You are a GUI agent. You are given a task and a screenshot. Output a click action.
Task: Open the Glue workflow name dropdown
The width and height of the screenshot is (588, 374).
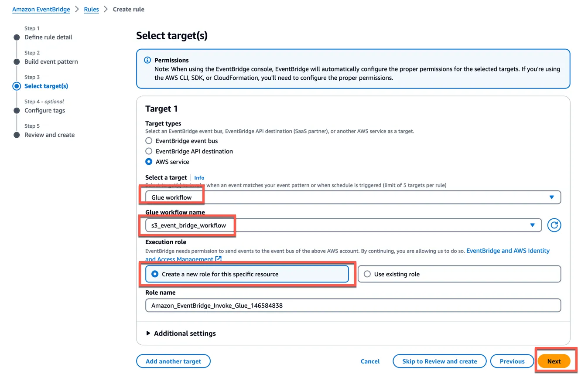tap(343, 225)
